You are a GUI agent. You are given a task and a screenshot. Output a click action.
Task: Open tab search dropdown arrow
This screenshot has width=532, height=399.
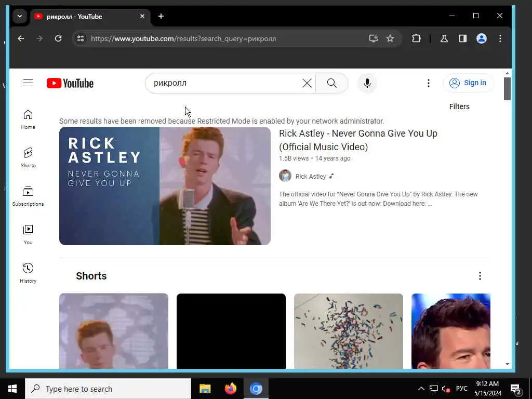click(20, 16)
